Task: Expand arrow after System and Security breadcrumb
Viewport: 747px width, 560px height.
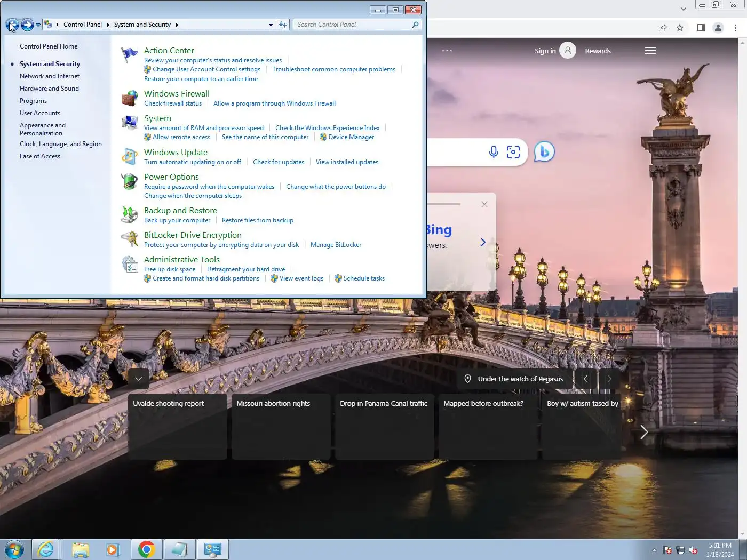Action: [x=177, y=25]
